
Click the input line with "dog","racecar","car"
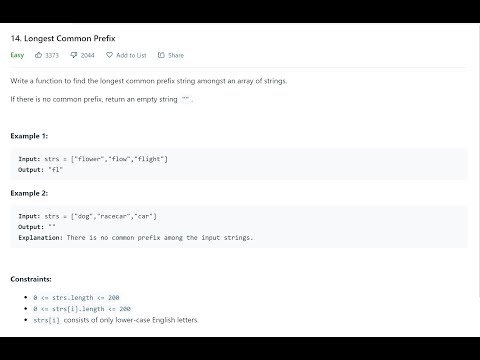pyautogui.click(x=87, y=216)
